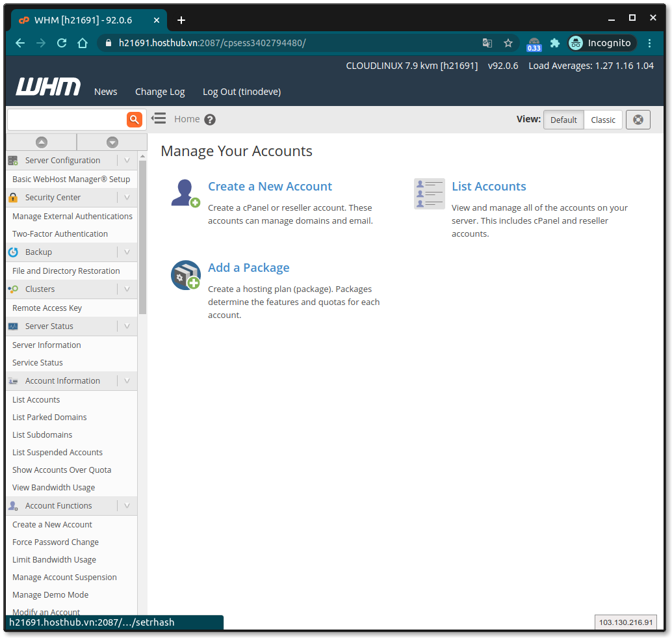The width and height of the screenshot is (672, 638).
Task: Open View Bandwidth Usage in sidebar
Action: coord(53,488)
